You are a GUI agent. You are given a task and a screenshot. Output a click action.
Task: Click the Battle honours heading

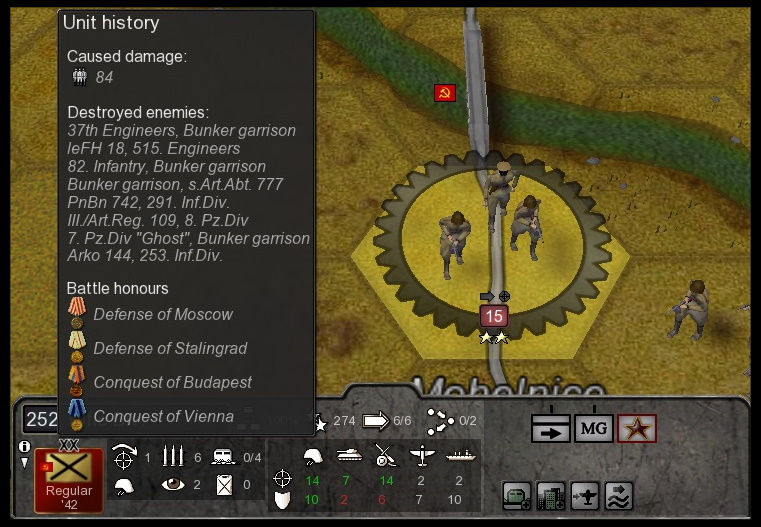tap(117, 288)
